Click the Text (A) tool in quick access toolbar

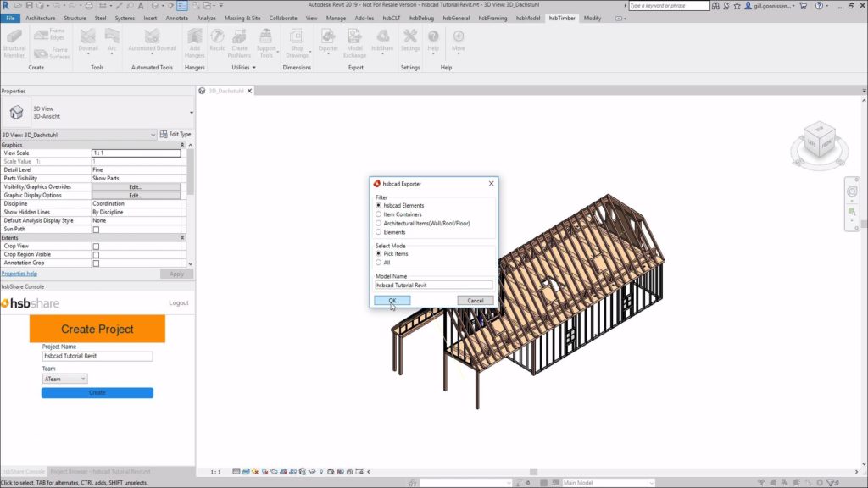pyautogui.click(x=141, y=6)
